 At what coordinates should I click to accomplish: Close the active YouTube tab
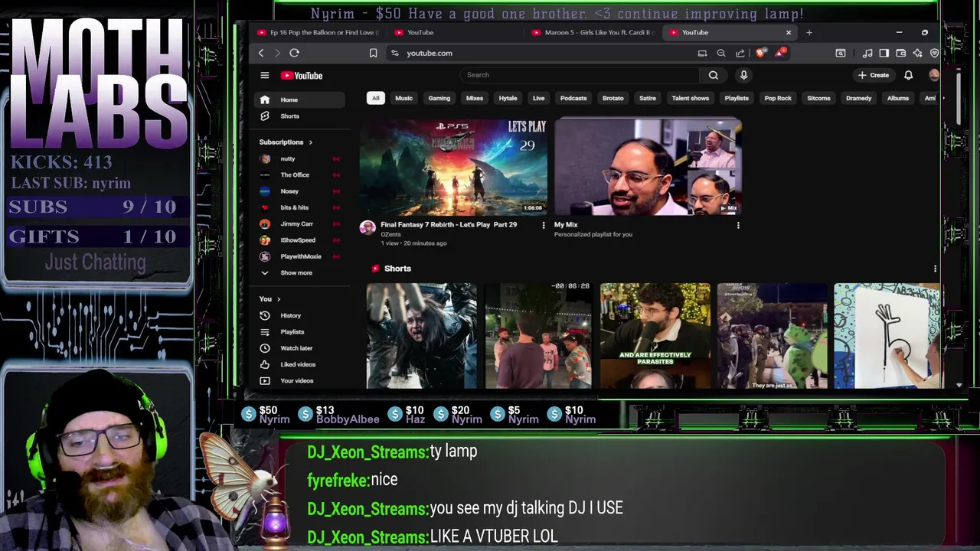[x=789, y=32]
